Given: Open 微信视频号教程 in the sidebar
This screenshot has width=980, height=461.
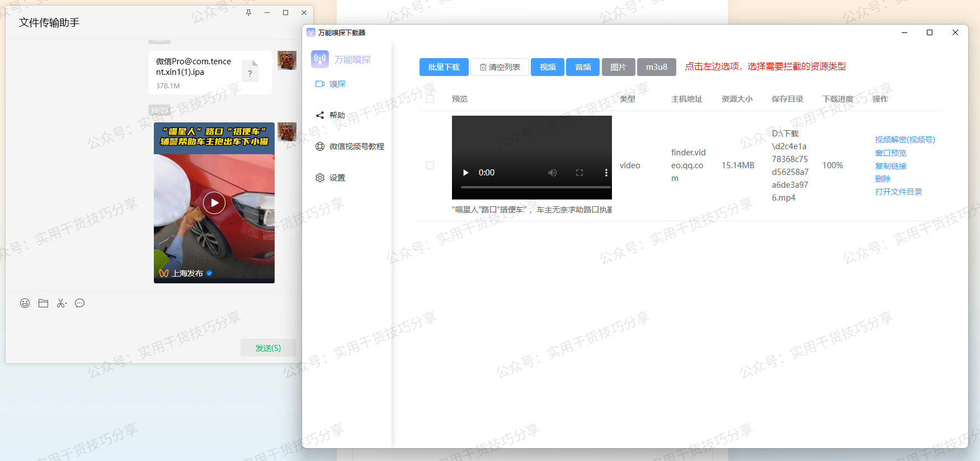Looking at the screenshot, I should [x=356, y=146].
